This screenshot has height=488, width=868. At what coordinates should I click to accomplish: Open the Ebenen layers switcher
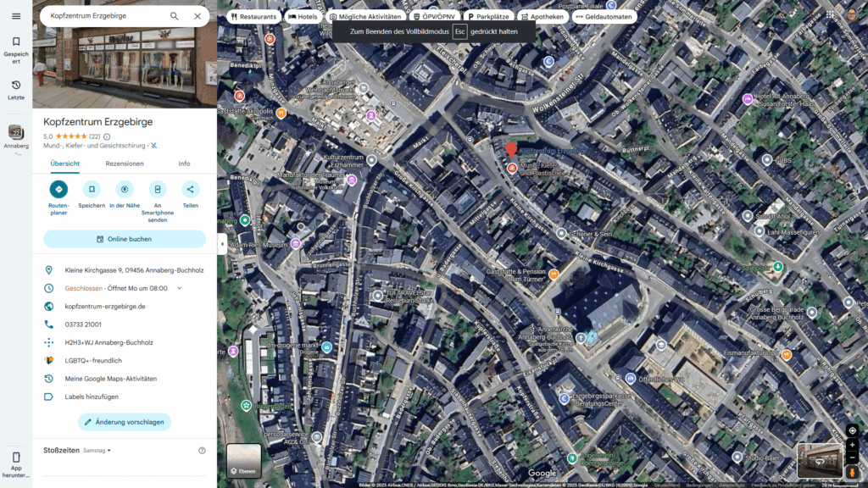coord(243,460)
